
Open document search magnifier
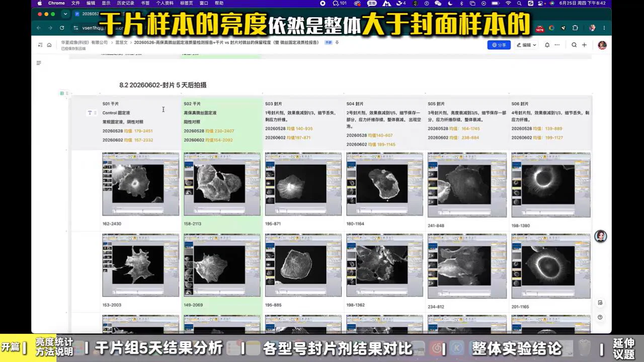[574, 45]
